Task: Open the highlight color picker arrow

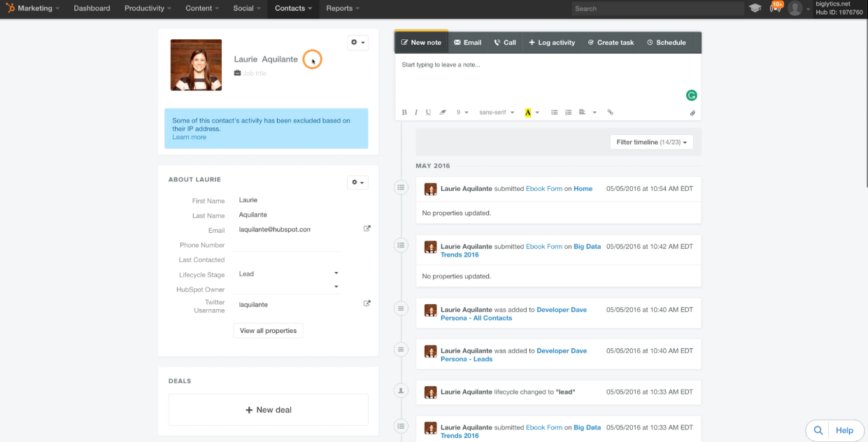Action: pyautogui.click(x=537, y=113)
